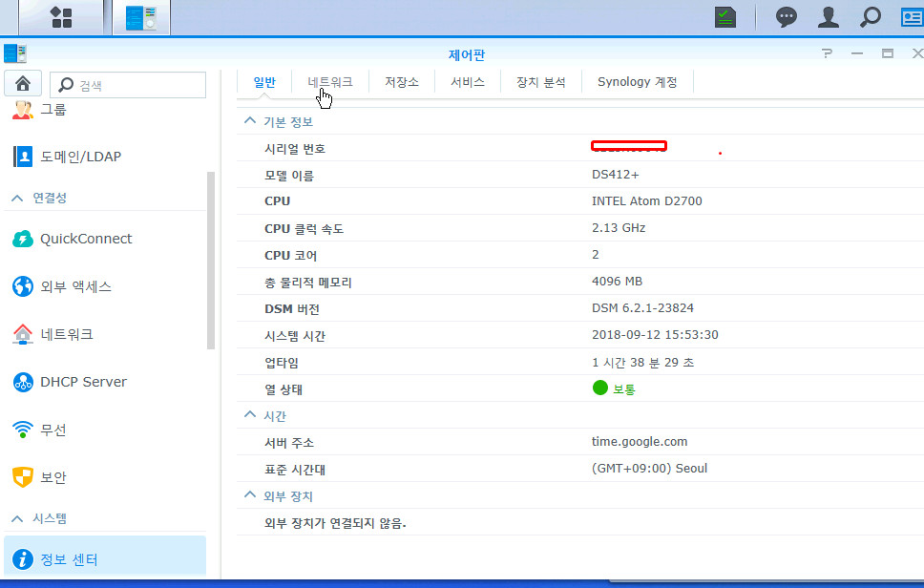924x588 pixels.
Task: Switch to the 장치 분석 tab
Action: (x=541, y=82)
